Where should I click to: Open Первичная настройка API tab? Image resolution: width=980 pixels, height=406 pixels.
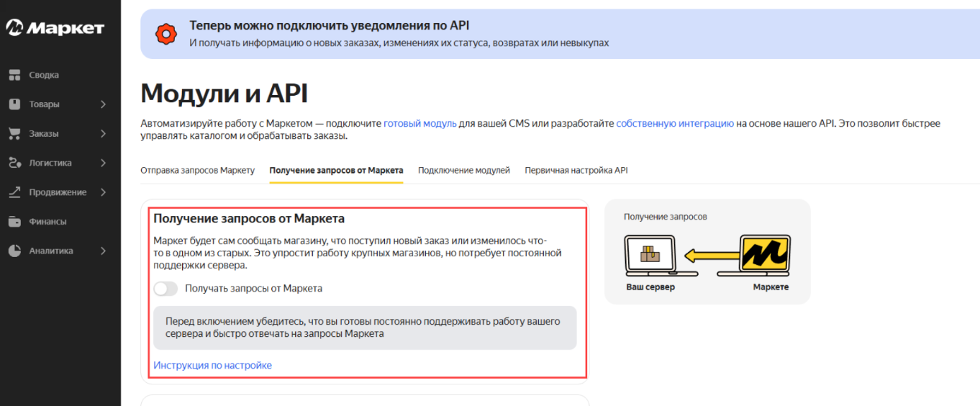tap(576, 171)
